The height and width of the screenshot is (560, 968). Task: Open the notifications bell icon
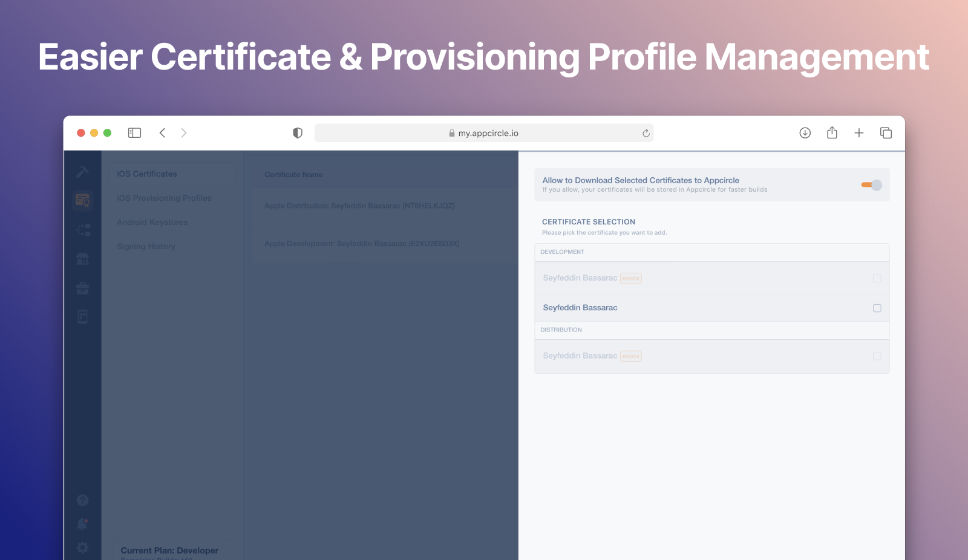click(x=83, y=524)
